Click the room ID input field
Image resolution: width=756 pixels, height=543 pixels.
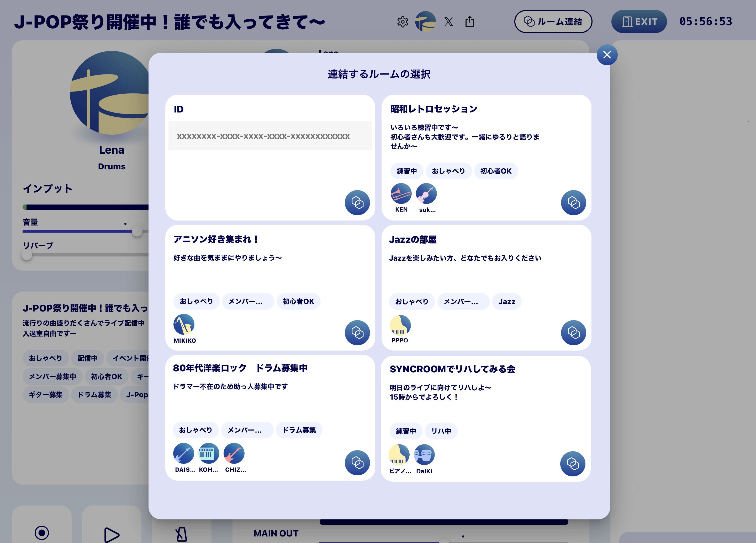(270, 136)
